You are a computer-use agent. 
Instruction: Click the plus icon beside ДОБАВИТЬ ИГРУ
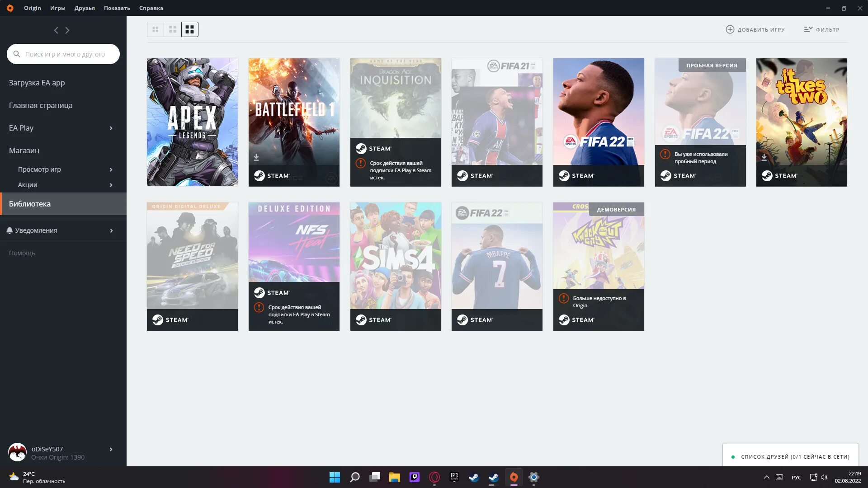(x=730, y=29)
